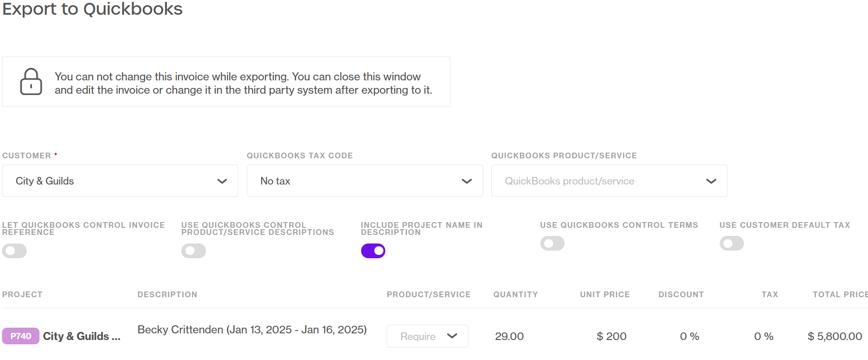Screen dimensions: 868x360
Task: Click the $ 5,800.00 total price
Action: click(x=835, y=336)
